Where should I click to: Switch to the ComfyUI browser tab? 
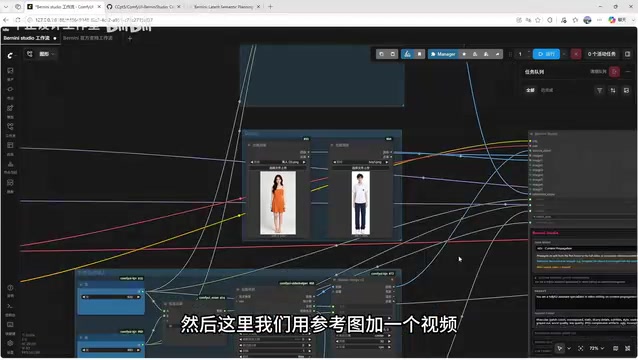[x=64, y=7]
